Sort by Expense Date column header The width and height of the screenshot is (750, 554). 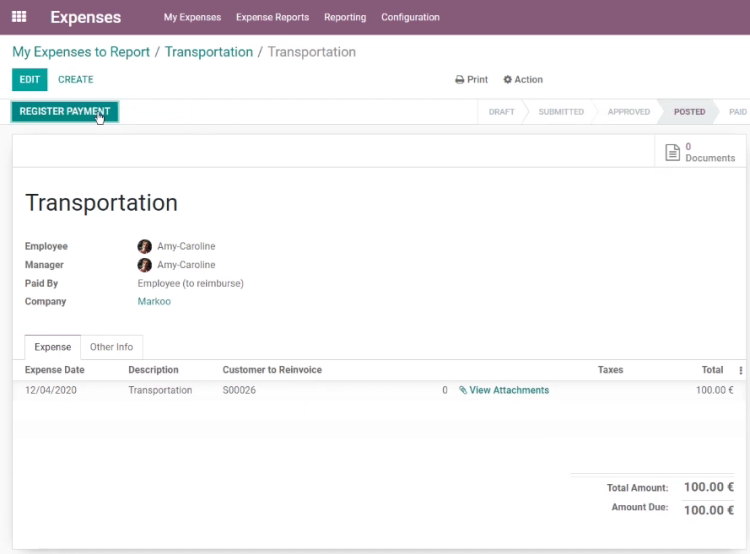click(55, 370)
